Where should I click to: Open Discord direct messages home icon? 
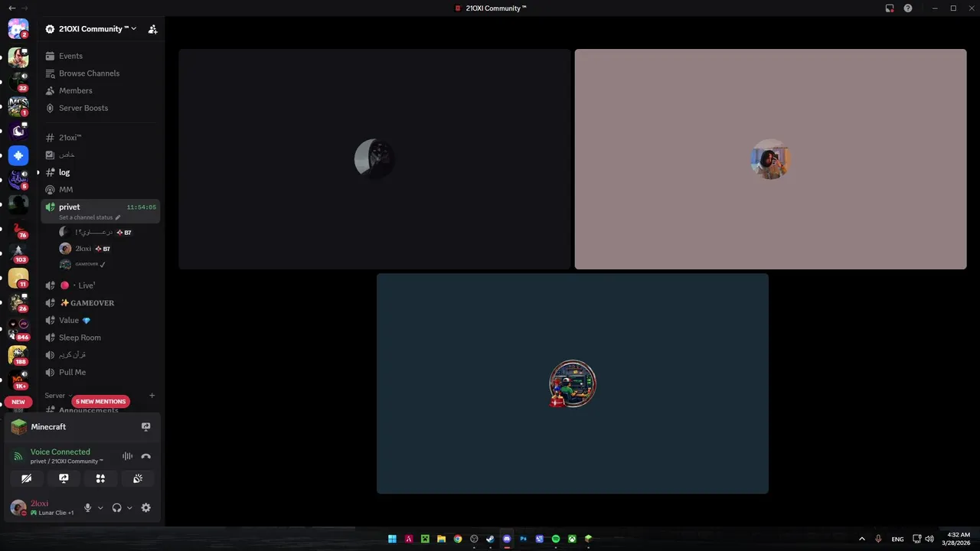tap(18, 29)
